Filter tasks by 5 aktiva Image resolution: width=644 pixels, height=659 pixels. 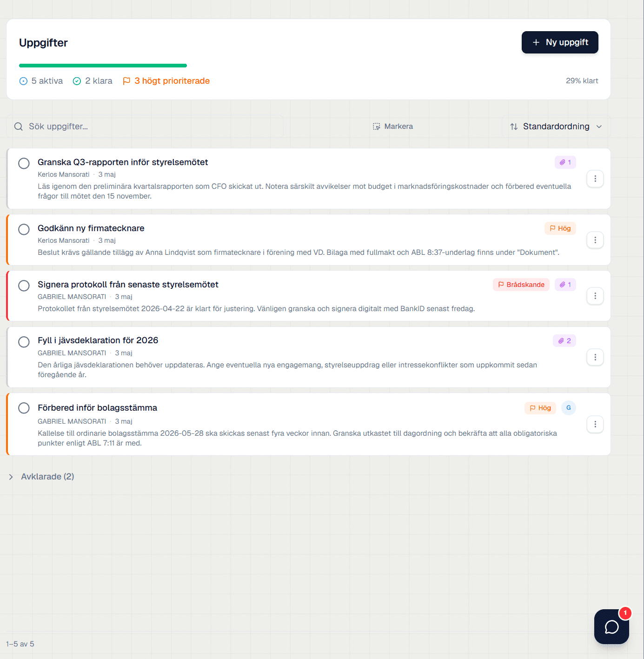coord(41,81)
